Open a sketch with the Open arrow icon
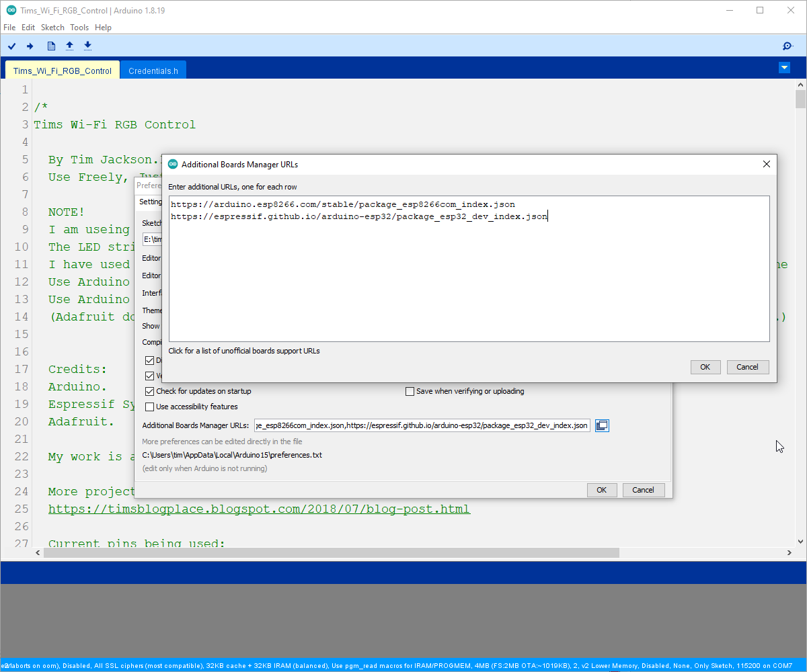The height and width of the screenshot is (672, 807). pyautogui.click(x=69, y=46)
